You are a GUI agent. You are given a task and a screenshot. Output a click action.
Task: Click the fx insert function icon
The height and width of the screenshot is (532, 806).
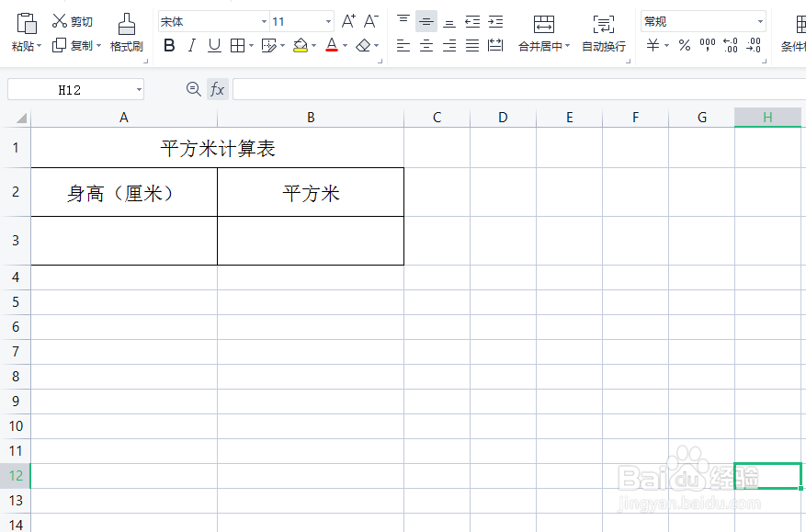click(217, 89)
